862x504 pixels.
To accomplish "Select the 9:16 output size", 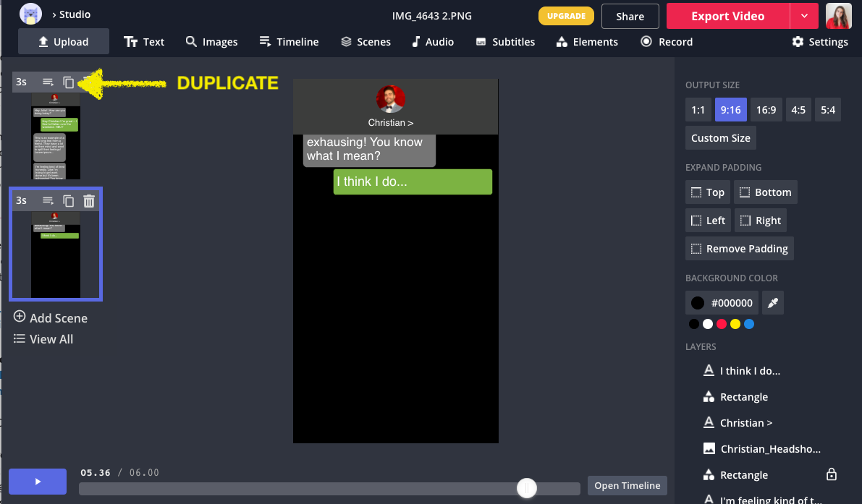I will 730,110.
